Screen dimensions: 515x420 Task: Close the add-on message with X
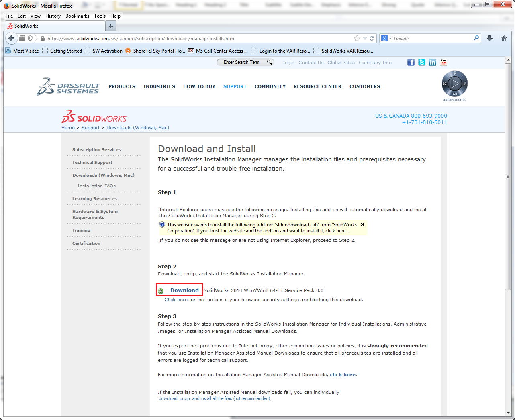coord(363,224)
